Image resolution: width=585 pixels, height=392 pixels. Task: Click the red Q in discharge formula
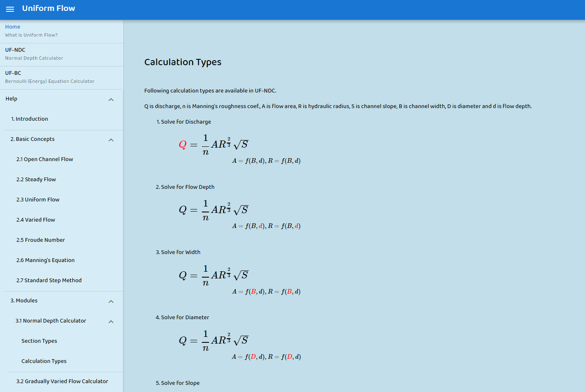tap(183, 145)
